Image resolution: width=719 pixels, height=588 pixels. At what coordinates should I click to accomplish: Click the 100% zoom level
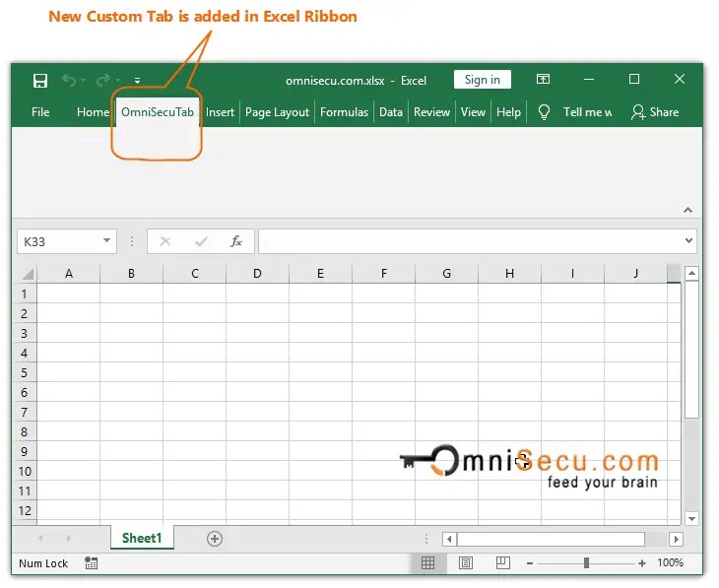click(x=670, y=562)
